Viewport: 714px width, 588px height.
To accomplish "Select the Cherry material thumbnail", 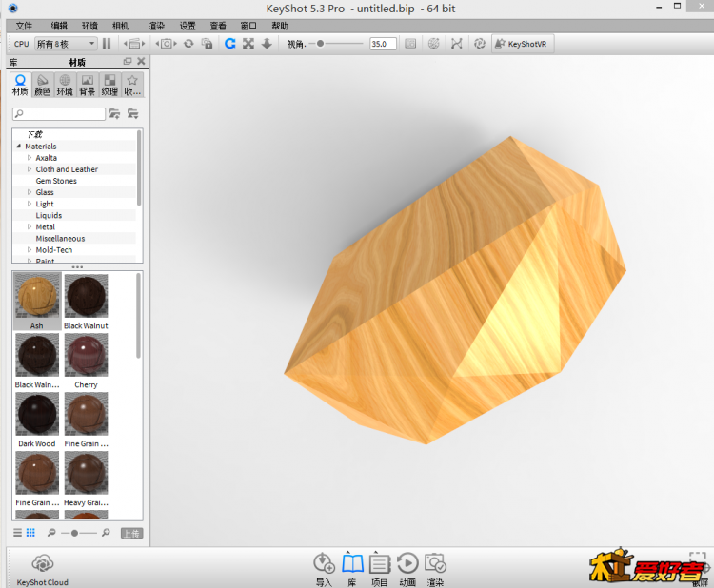I will [86, 361].
